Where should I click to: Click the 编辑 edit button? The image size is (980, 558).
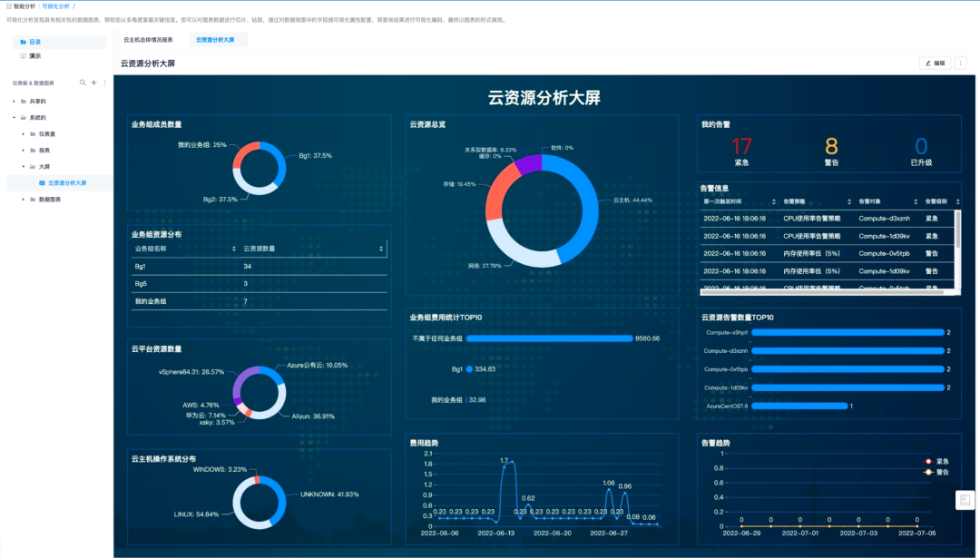(x=935, y=64)
